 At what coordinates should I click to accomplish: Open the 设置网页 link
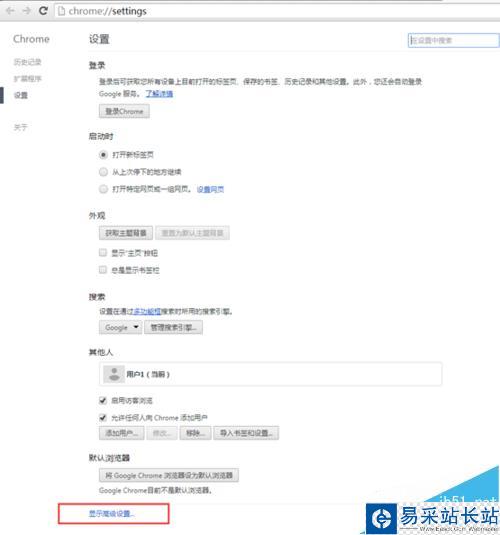210,189
